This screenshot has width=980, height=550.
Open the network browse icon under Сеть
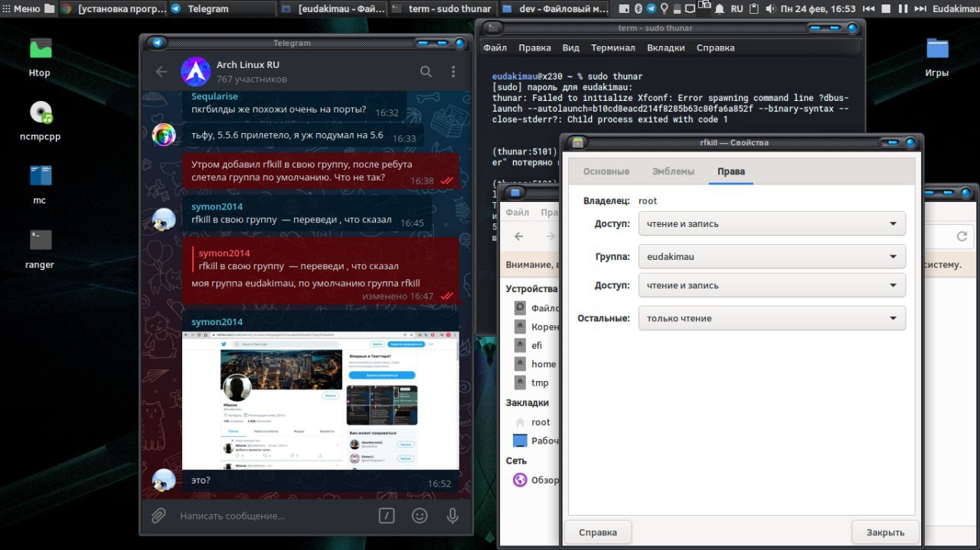(x=520, y=480)
